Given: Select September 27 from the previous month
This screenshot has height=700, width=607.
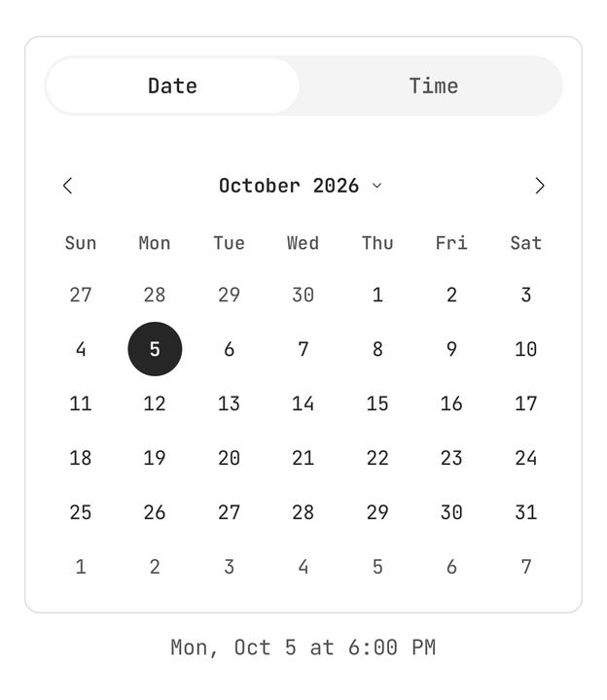Looking at the screenshot, I should [81, 295].
